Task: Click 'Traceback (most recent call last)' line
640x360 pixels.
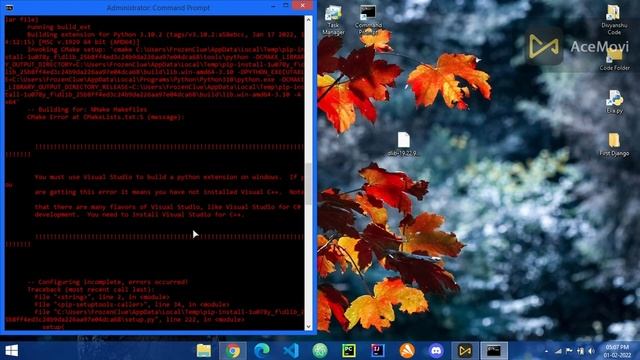Action: click(x=91, y=289)
